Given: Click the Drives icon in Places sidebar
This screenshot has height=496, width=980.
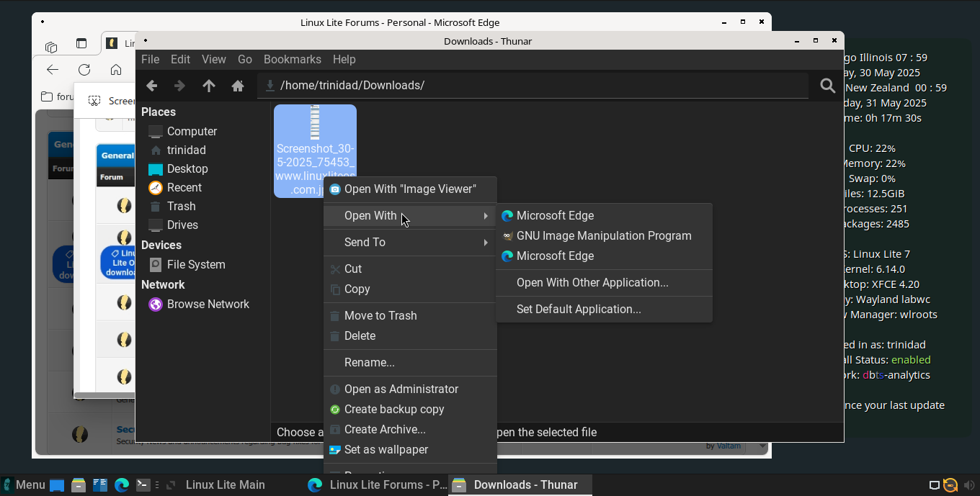Looking at the screenshot, I should pos(156,225).
